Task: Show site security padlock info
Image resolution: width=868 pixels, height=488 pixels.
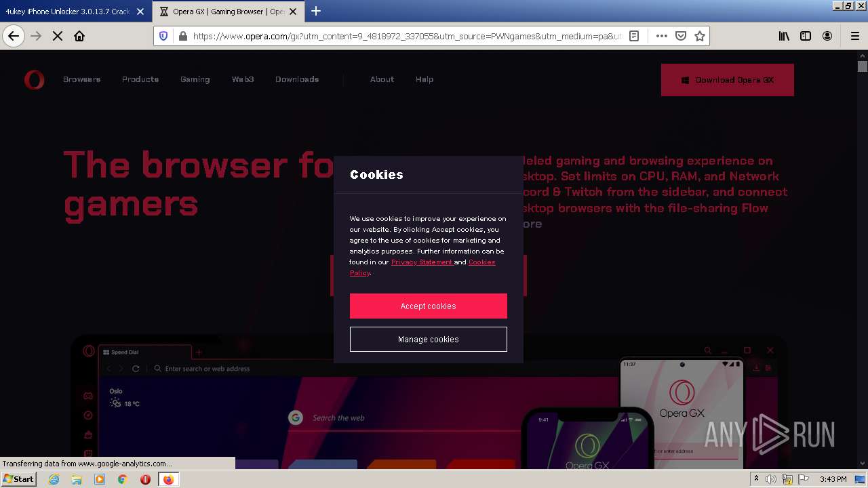Action: point(182,36)
